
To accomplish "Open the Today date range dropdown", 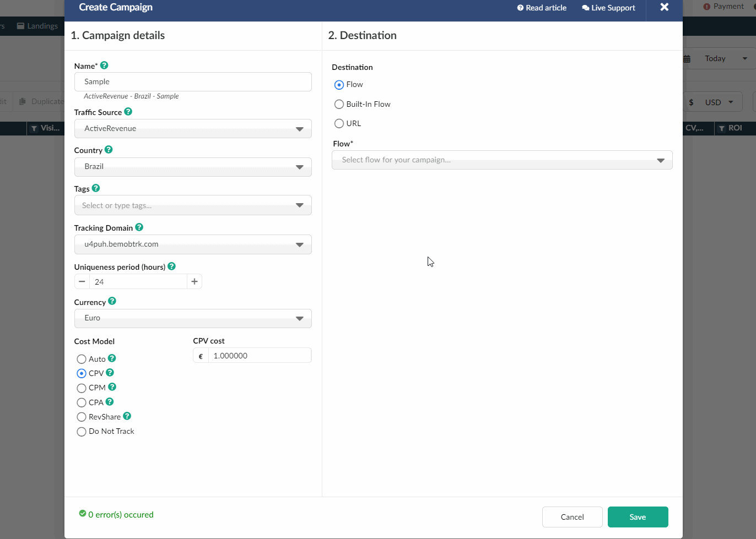I will pos(726,58).
